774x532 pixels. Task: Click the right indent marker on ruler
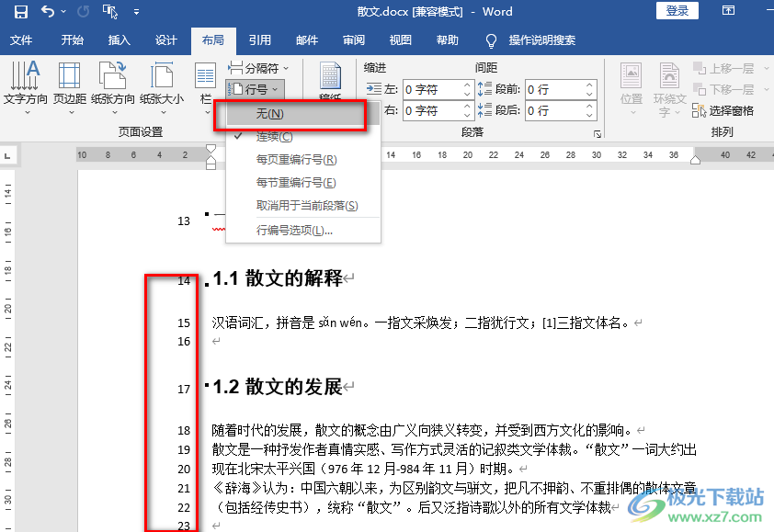point(695,160)
